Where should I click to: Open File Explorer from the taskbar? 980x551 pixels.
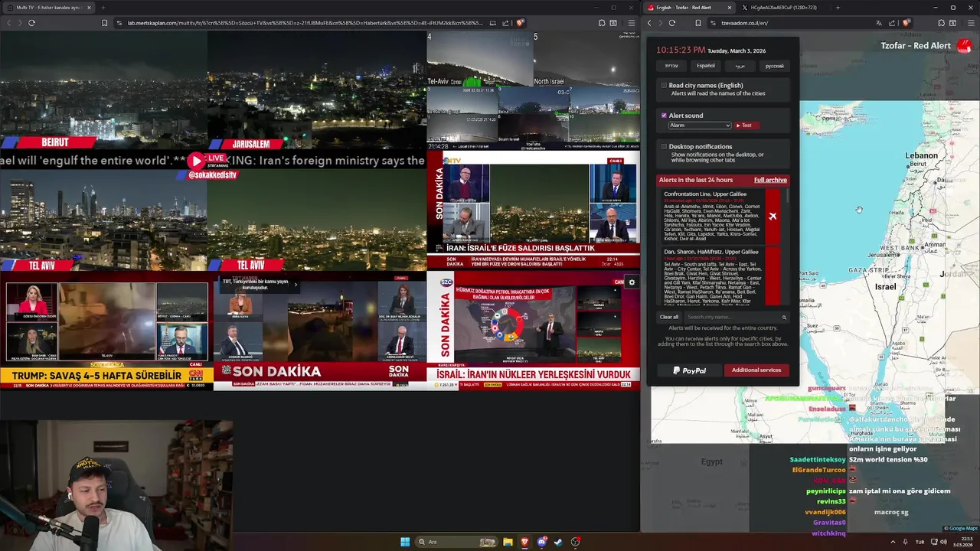(x=508, y=542)
